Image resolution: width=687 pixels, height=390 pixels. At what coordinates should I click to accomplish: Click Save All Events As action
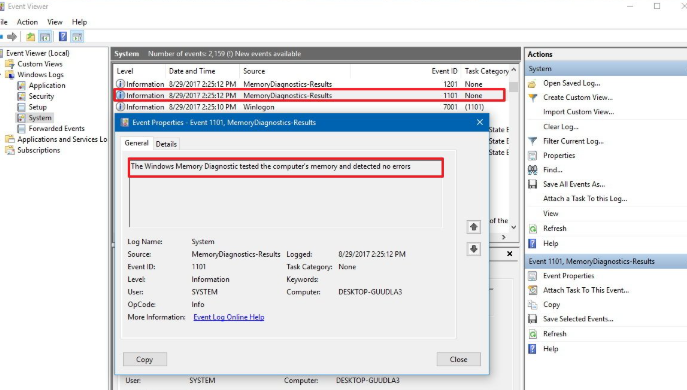574,184
